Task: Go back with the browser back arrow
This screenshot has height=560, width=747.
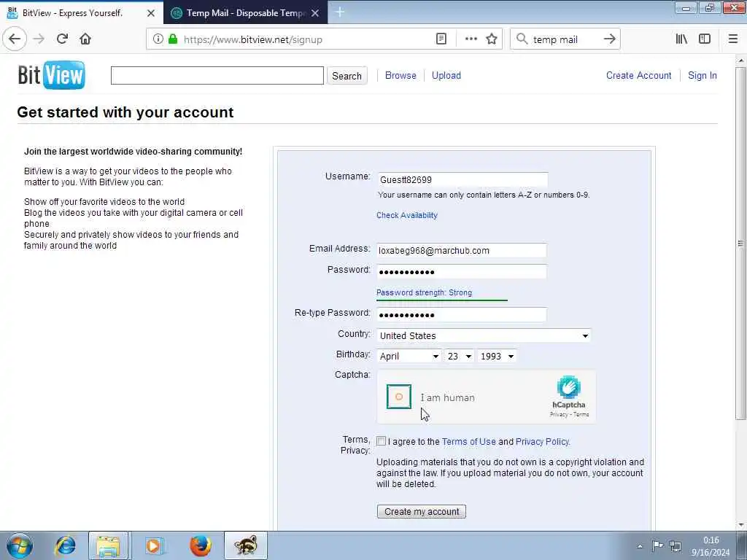Action: coord(15,39)
